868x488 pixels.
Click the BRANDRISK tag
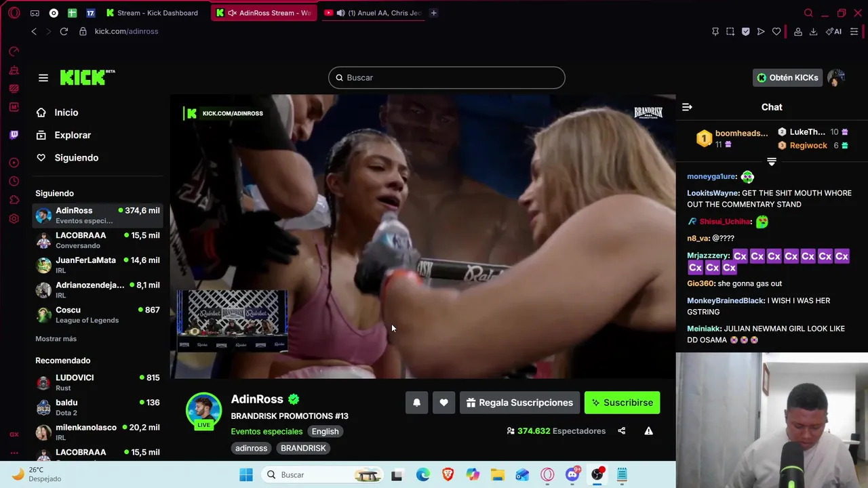tap(303, 448)
